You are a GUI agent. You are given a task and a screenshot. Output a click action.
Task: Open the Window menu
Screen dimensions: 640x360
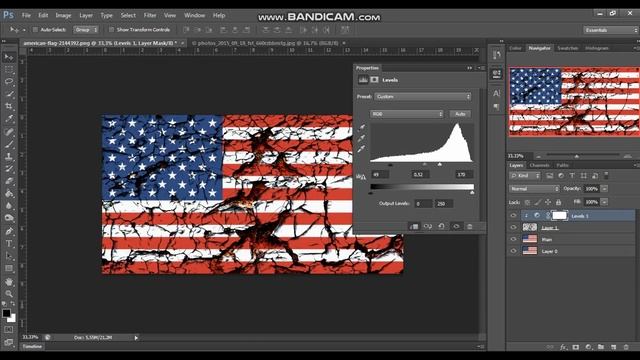[194, 16]
